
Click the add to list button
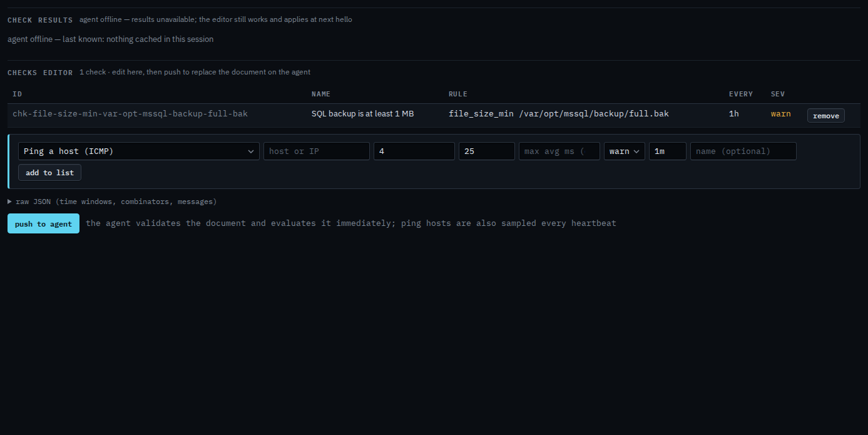[49, 173]
